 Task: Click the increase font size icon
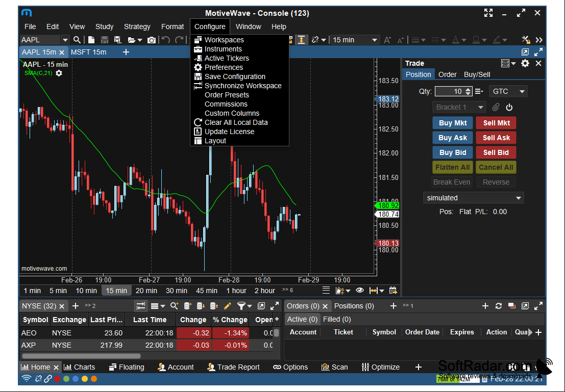(387, 40)
